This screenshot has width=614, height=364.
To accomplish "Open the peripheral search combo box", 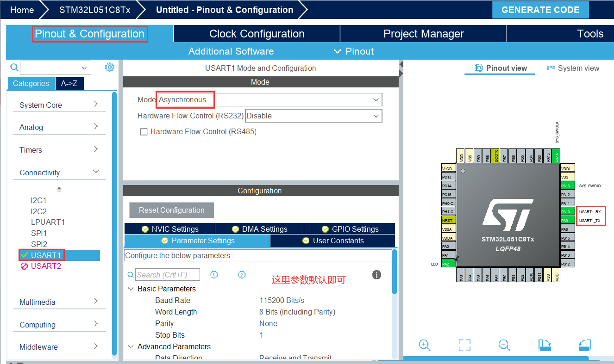I will coord(56,68).
